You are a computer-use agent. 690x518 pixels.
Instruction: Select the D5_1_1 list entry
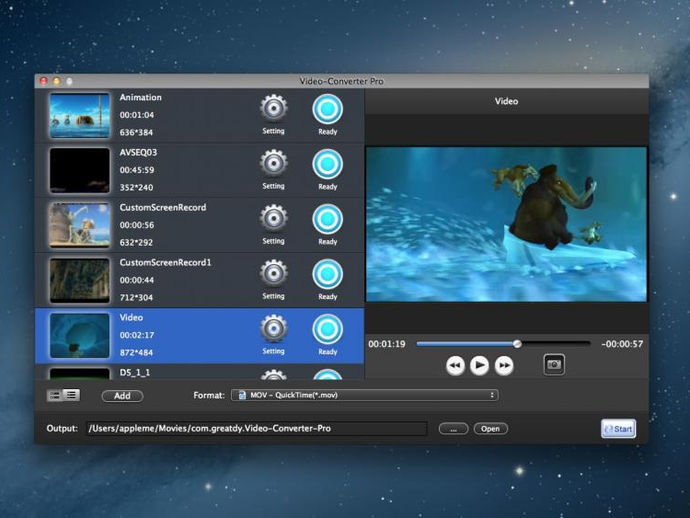199,372
